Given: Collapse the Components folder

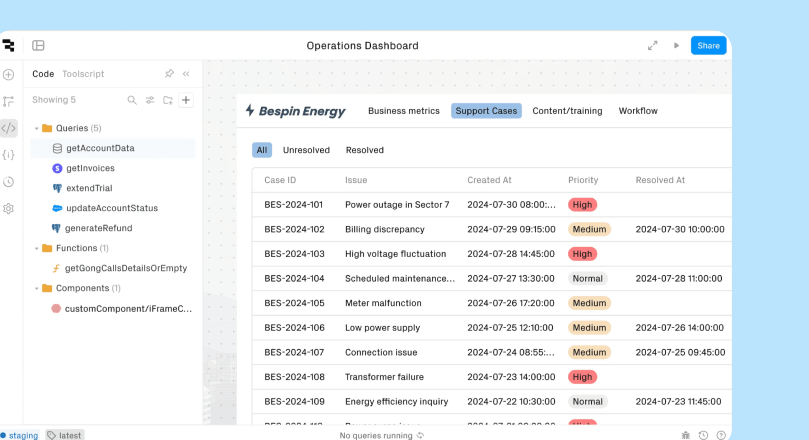Looking at the screenshot, I should coord(36,288).
